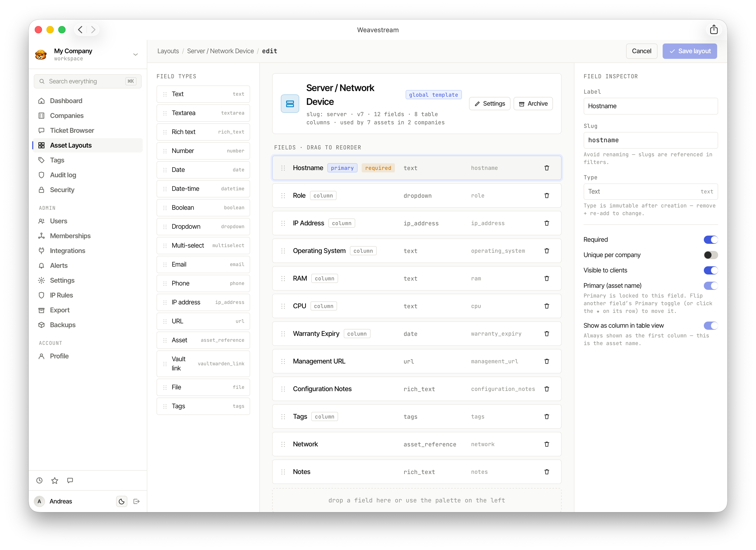Enable Unique per company switch
The width and height of the screenshot is (756, 550).
pyautogui.click(x=710, y=255)
